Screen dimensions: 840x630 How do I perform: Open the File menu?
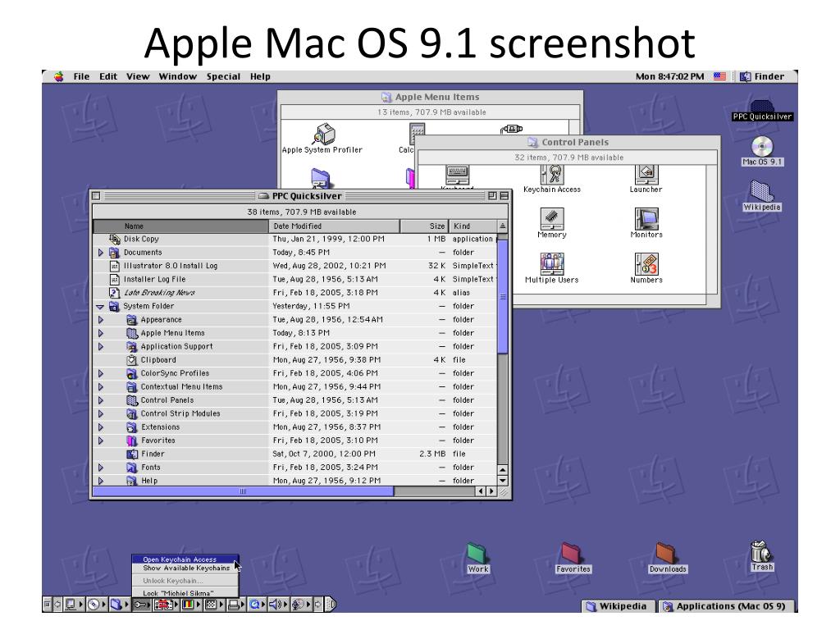point(81,76)
